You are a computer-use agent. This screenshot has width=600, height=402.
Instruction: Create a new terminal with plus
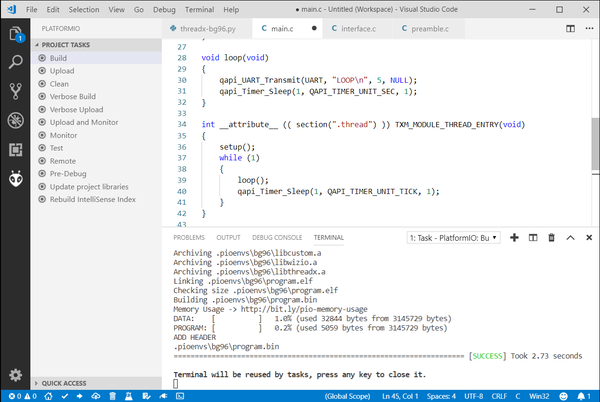[x=514, y=238]
